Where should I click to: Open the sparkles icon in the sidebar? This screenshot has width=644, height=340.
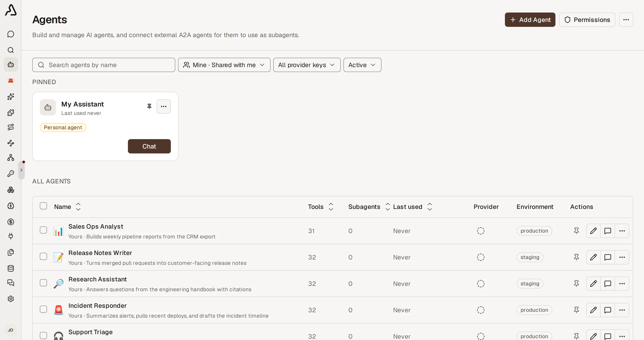pos(11,96)
